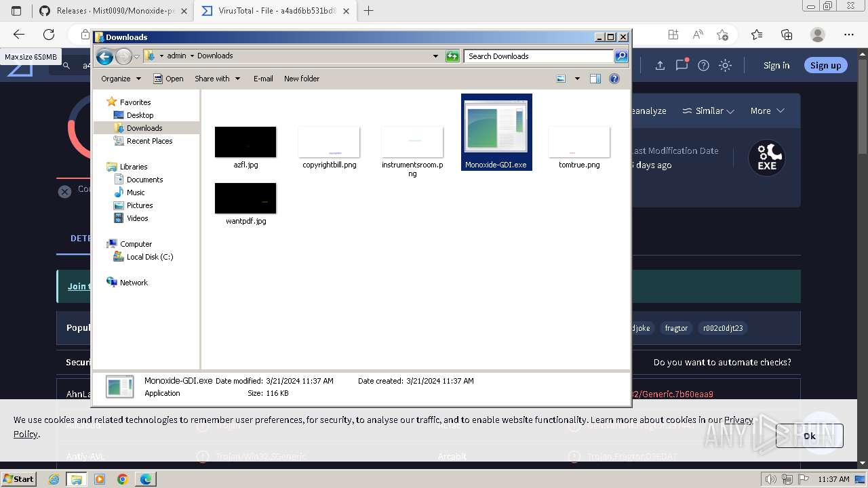Click the VirusTotal Sign up button
Image resolution: width=868 pixels, height=488 pixels.
825,65
